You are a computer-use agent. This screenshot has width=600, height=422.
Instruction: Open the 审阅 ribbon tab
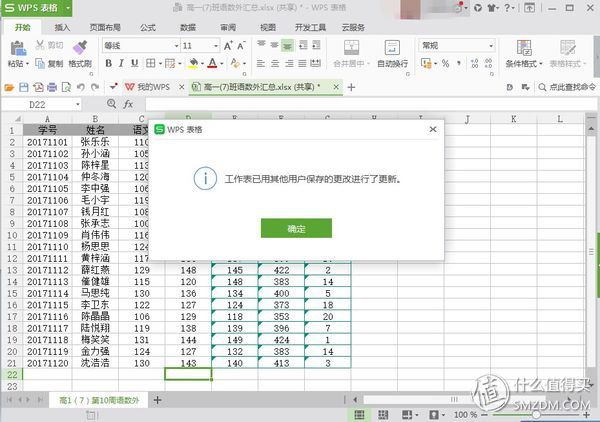click(x=228, y=28)
